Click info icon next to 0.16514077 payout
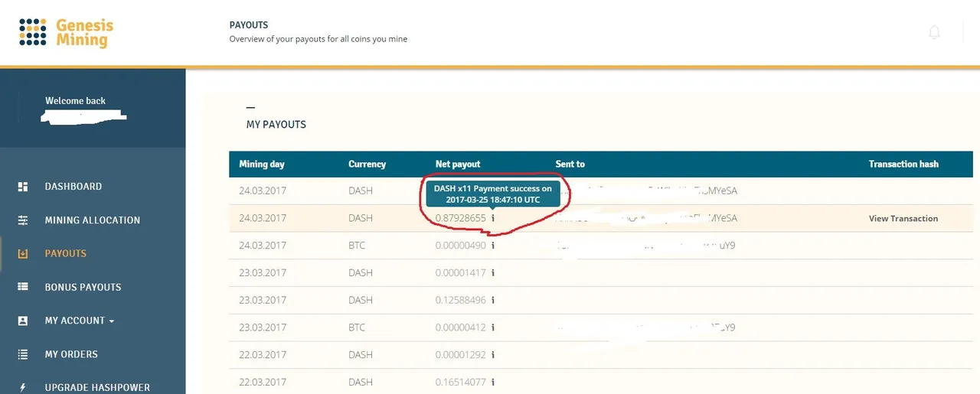This screenshot has width=980, height=394. (493, 383)
